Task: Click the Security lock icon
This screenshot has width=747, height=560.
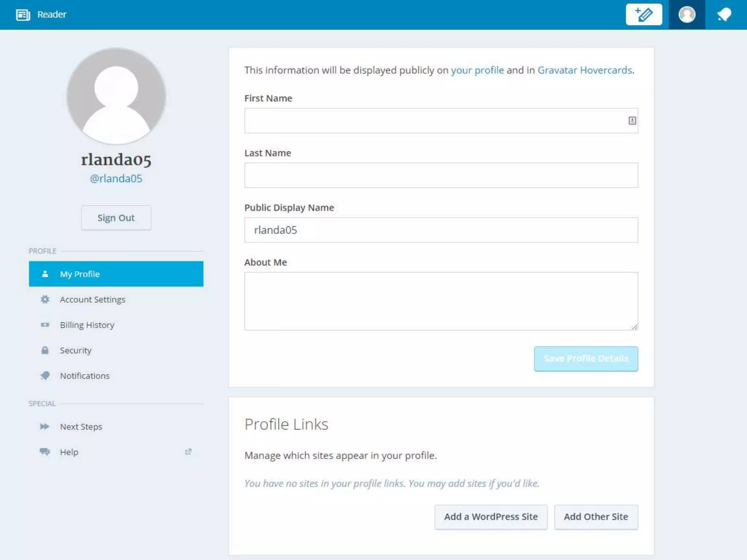Action: tap(45, 350)
